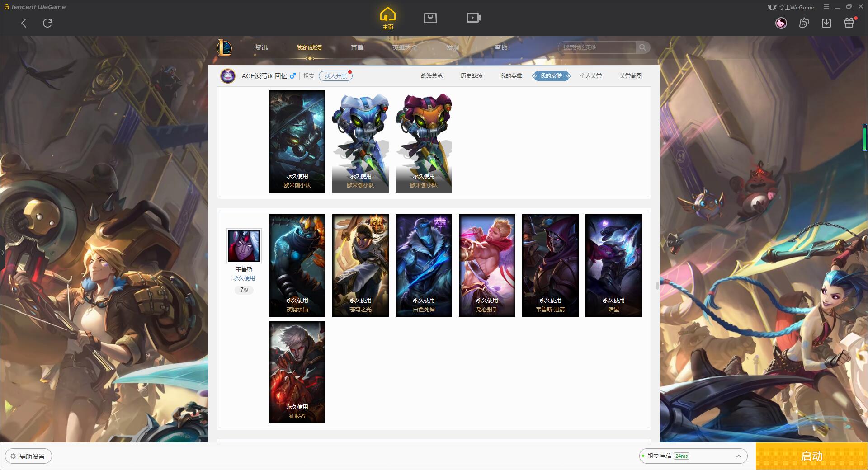Expand the 祖安 电信 server dropdown
Viewport: 868px width, 470px height.
click(x=693, y=456)
